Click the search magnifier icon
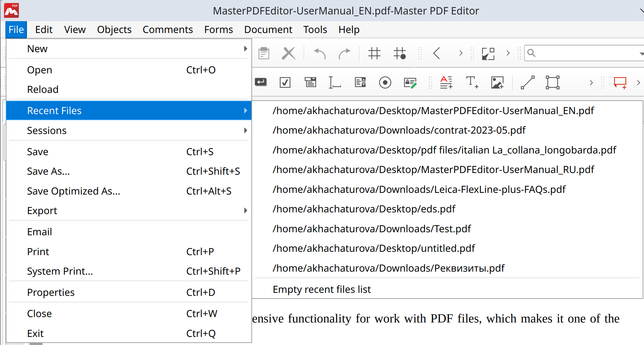 531,53
